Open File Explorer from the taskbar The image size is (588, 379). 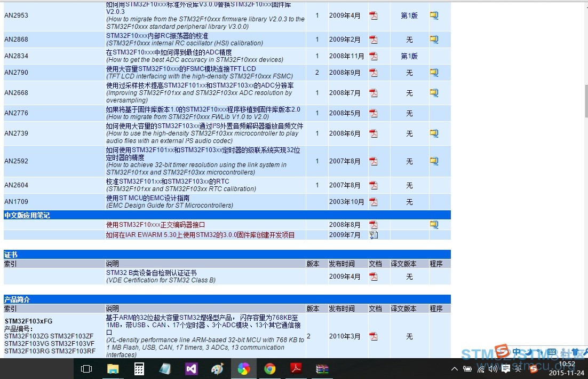coord(113,369)
